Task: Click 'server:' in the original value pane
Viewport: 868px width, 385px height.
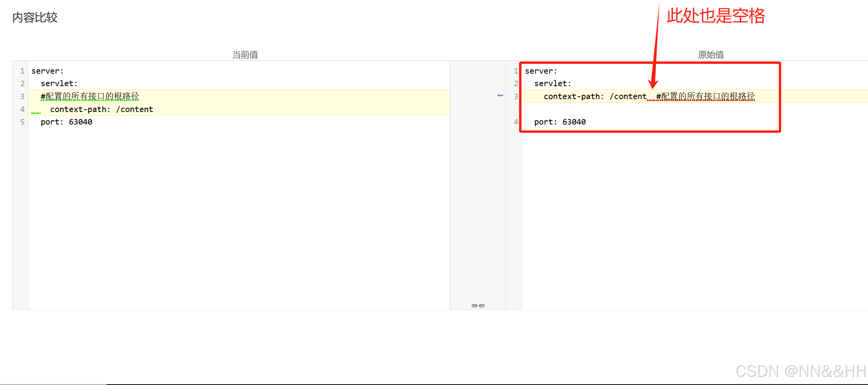Action: (541, 71)
